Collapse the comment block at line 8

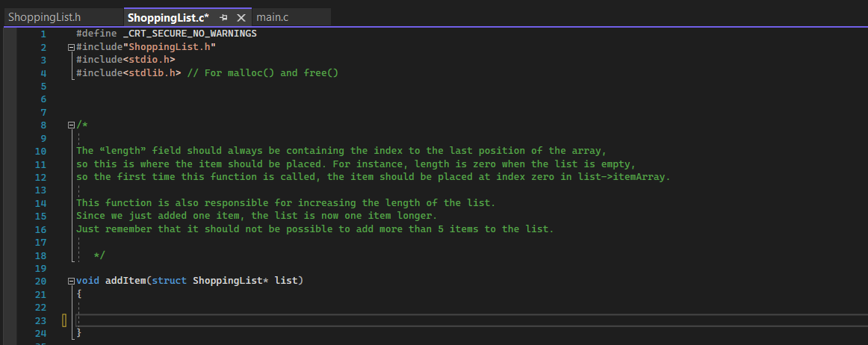coord(71,125)
